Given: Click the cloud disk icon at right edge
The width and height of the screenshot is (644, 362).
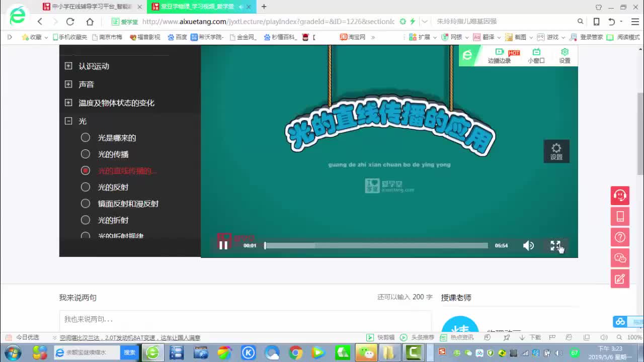Looking at the screenshot, I should coord(620,322).
